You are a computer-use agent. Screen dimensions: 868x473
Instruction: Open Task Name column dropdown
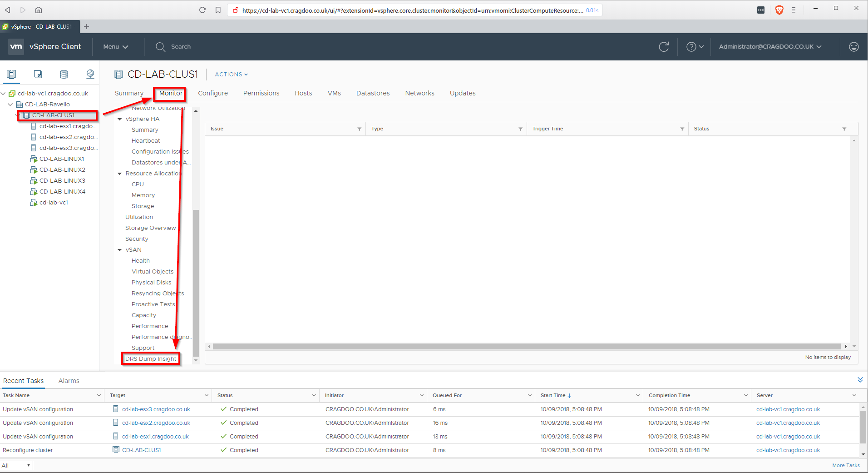[99, 396]
